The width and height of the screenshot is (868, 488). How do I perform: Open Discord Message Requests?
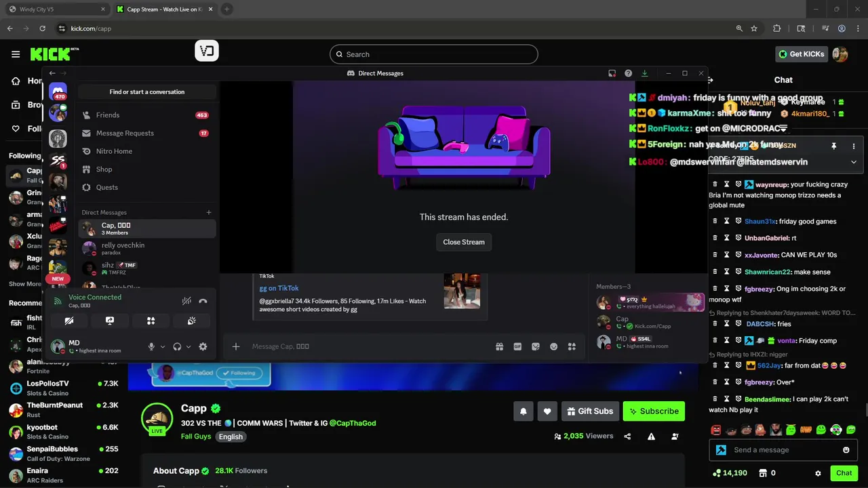147,133
